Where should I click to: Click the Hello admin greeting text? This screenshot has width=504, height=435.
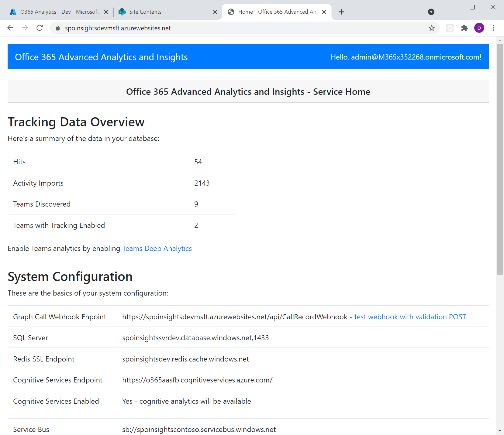[x=406, y=57]
